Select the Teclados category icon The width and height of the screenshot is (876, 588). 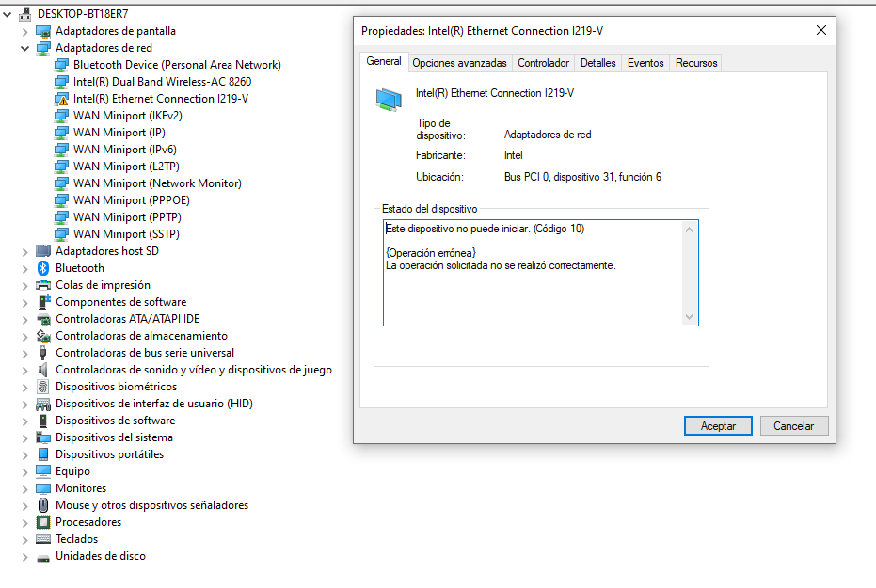(x=41, y=539)
